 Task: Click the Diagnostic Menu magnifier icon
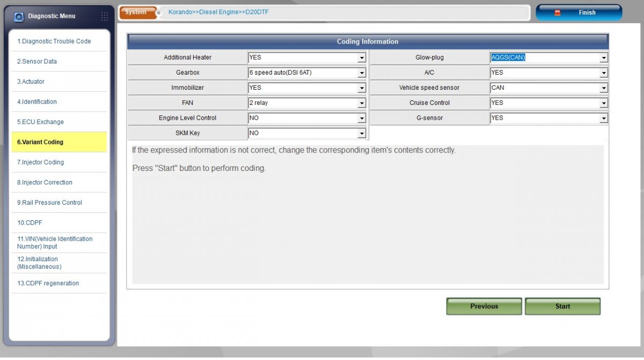pyautogui.click(x=19, y=16)
